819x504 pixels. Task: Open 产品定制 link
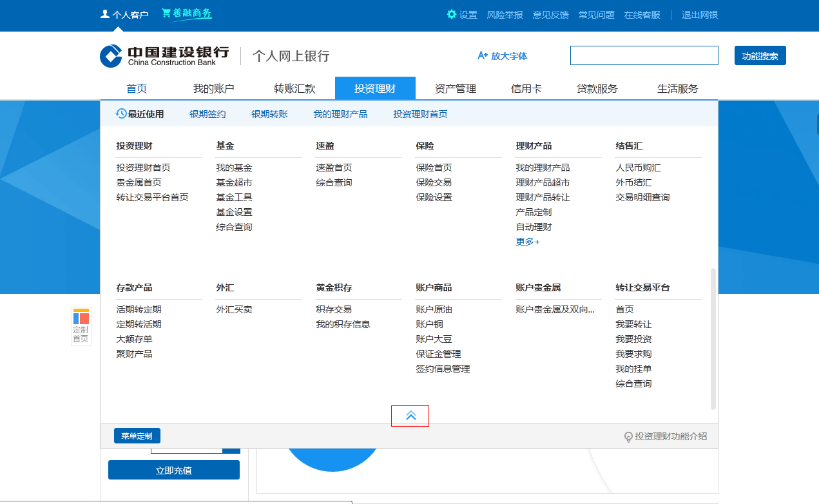coord(534,212)
